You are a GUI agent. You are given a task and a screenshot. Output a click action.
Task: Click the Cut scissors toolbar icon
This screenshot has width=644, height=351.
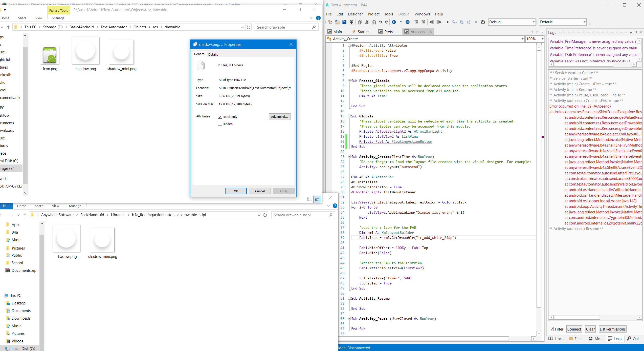tap(367, 22)
